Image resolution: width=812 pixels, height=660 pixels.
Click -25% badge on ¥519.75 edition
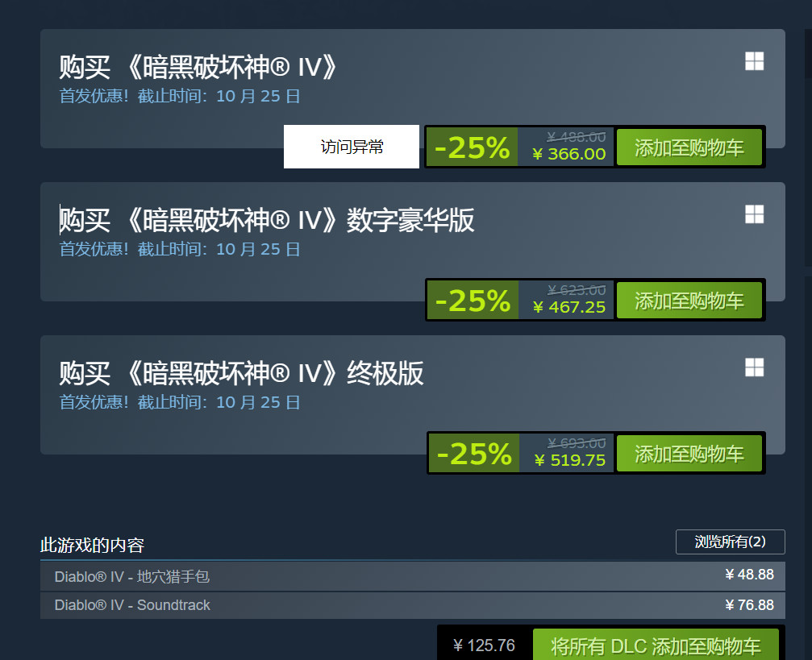pyautogui.click(x=474, y=454)
